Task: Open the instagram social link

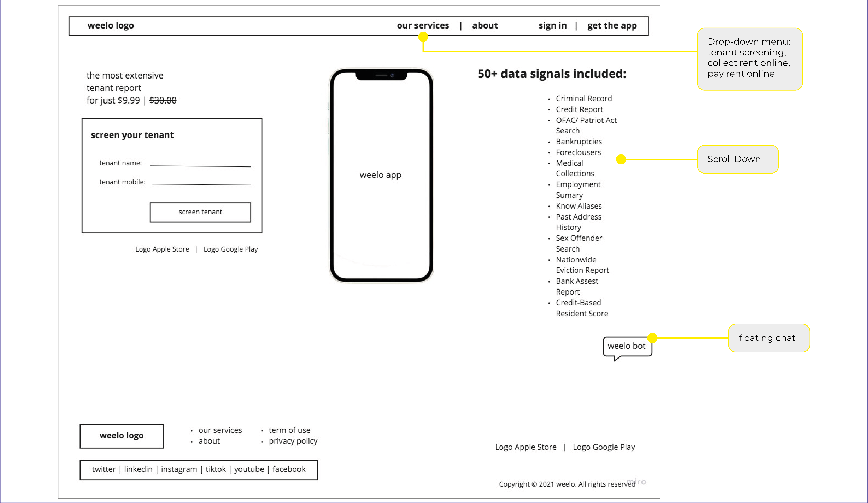Action: click(x=179, y=469)
